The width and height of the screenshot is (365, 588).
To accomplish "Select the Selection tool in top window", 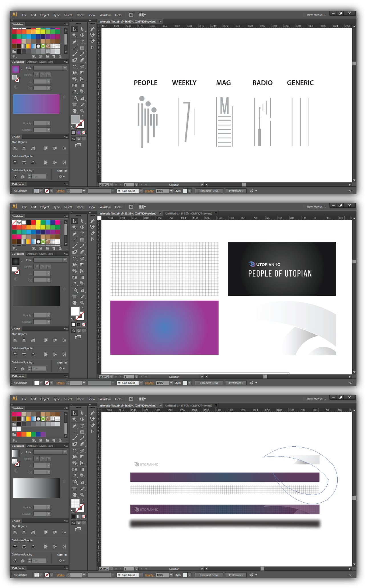I will point(74,29).
